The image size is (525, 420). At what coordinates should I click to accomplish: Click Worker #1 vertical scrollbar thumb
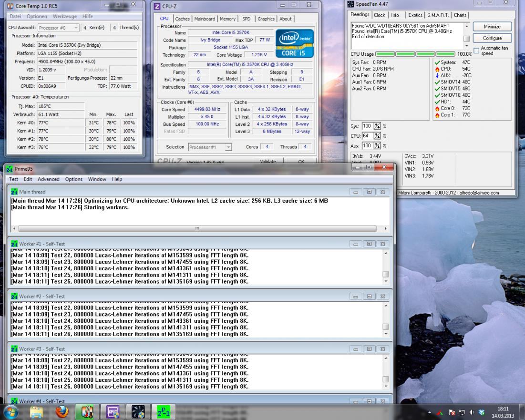[386, 274]
